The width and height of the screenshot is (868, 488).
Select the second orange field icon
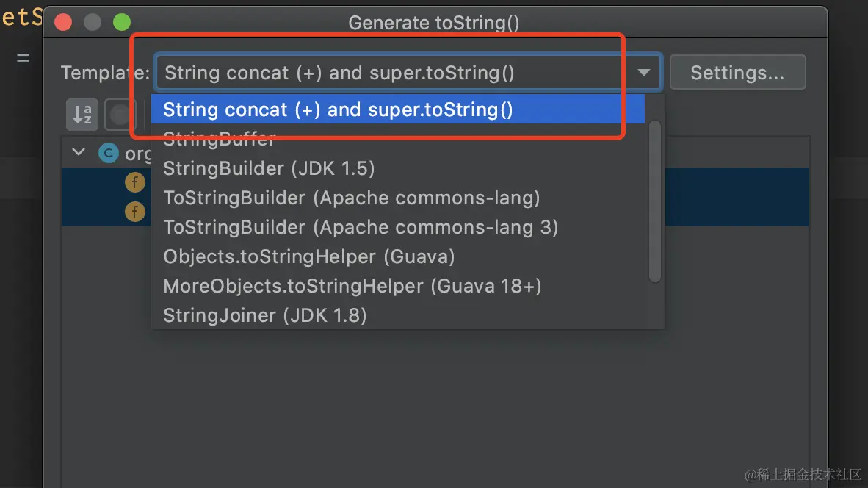134,212
